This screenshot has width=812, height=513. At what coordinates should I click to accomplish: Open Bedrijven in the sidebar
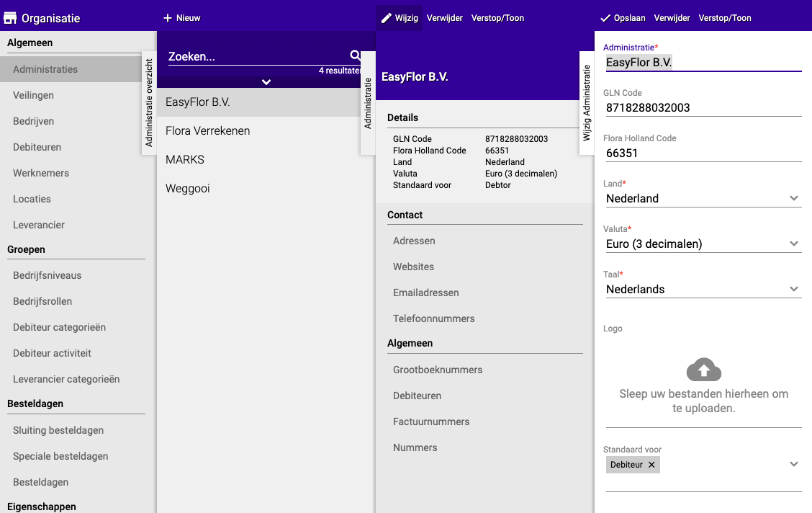34,121
